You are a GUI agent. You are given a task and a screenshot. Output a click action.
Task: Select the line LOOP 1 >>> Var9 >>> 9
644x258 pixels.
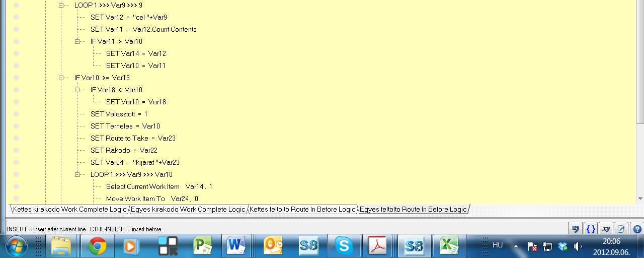(108, 5)
